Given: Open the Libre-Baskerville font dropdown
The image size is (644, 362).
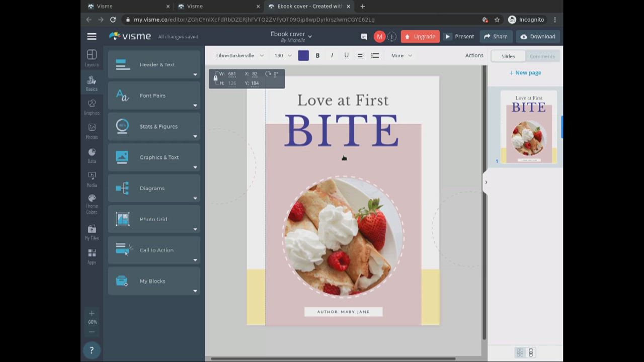Looking at the screenshot, I should [239, 56].
